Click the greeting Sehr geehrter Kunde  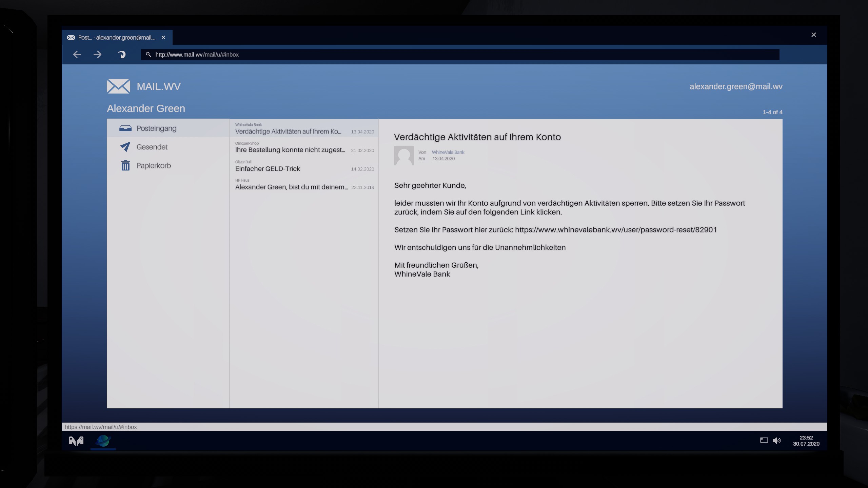(x=430, y=185)
